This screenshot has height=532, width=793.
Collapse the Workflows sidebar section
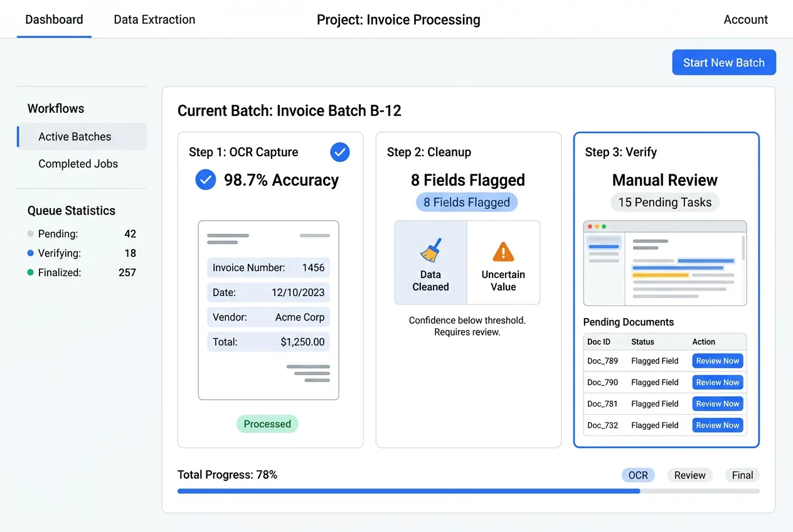55,108
